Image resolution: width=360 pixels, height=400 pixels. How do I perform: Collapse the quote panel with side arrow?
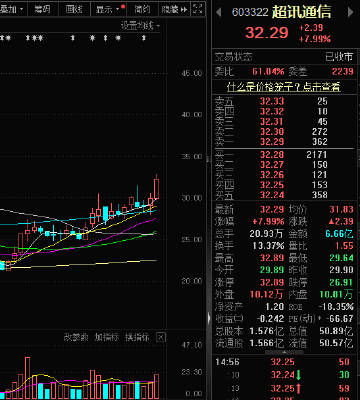pos(209,318)
